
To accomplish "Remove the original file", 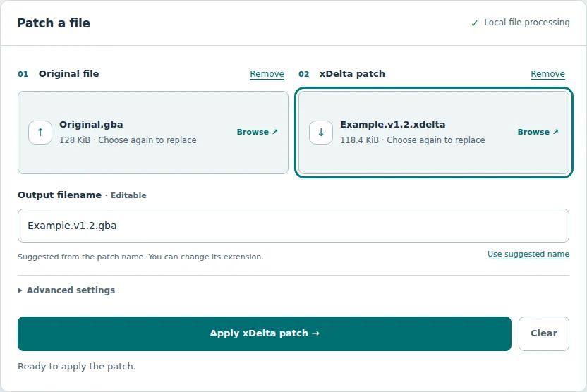I will pyautogui.click(x=267, y=74).
